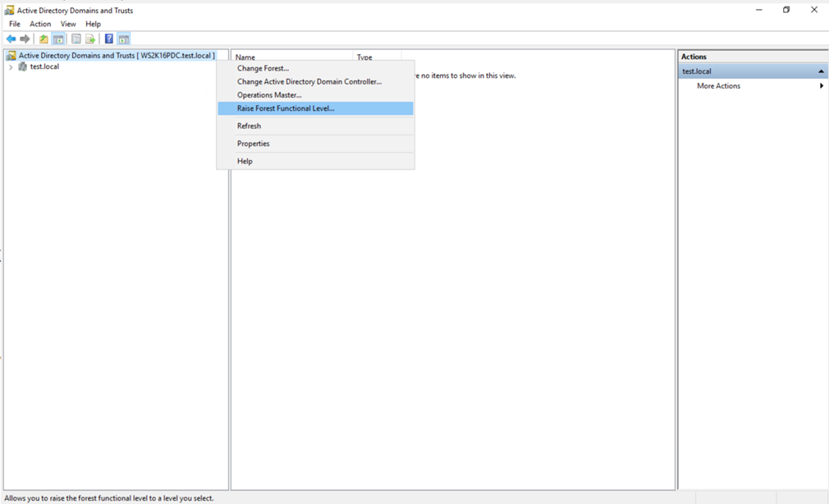Open the More Actions submenu arrow

[x=821, y=86]
